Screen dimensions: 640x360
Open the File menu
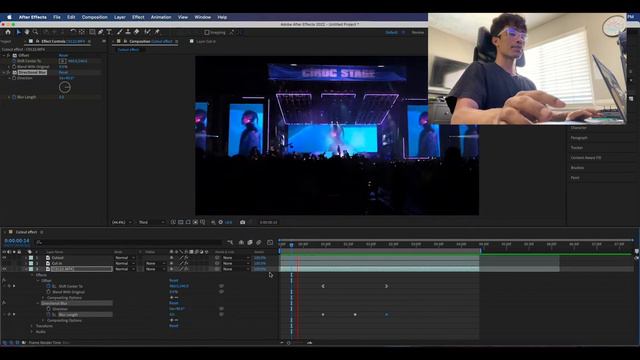pos(57,17)
